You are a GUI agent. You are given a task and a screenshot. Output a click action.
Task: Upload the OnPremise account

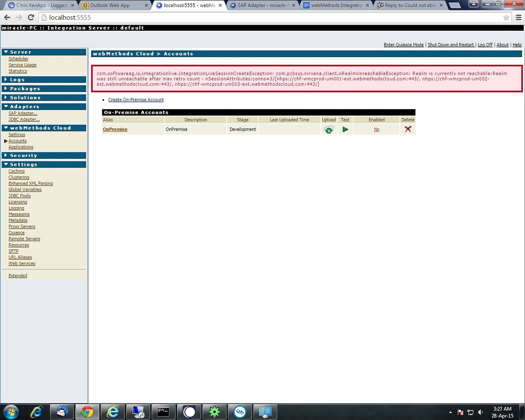click(329, 130)
